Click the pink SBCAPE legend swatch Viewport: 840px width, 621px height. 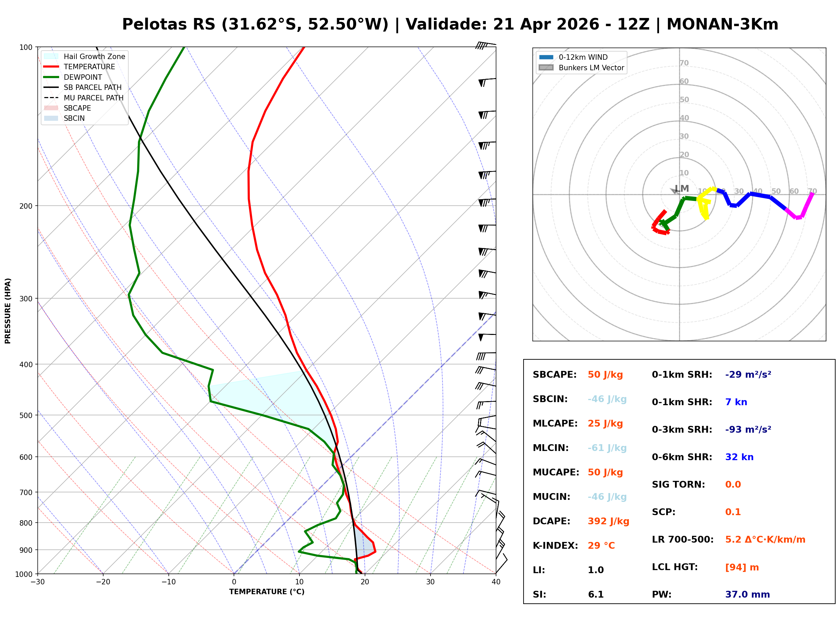[x=51, y=108]
